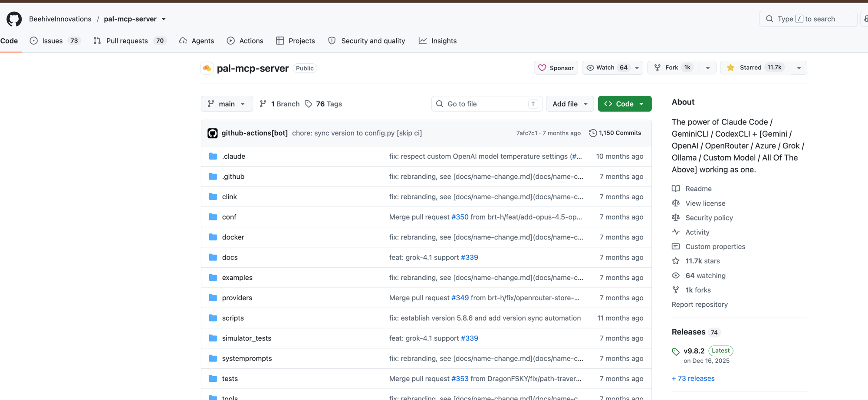Image resolution: width=868 pixels, height=400 pixels.
Task: Open the main branch selector dropdown
Action: tap(227, 104)
